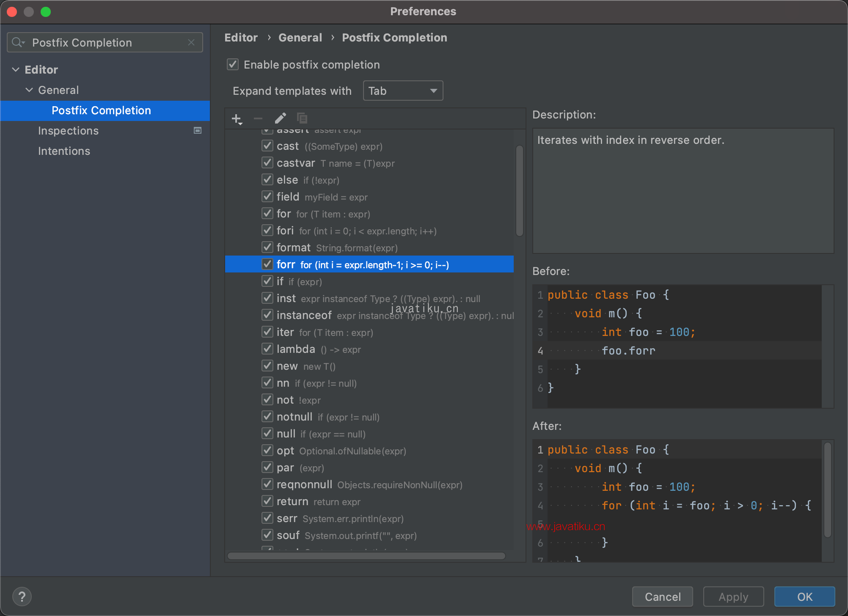Click the After preview vertical scrollbar

point(828,489)
